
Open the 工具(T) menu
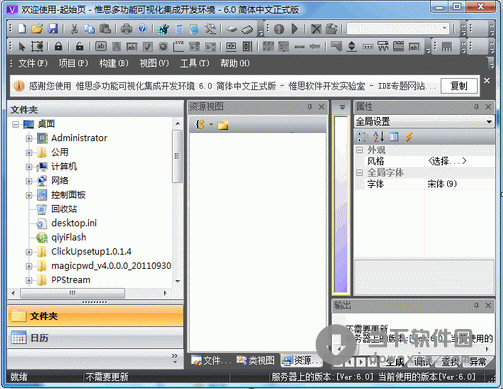tap(195, 63)
